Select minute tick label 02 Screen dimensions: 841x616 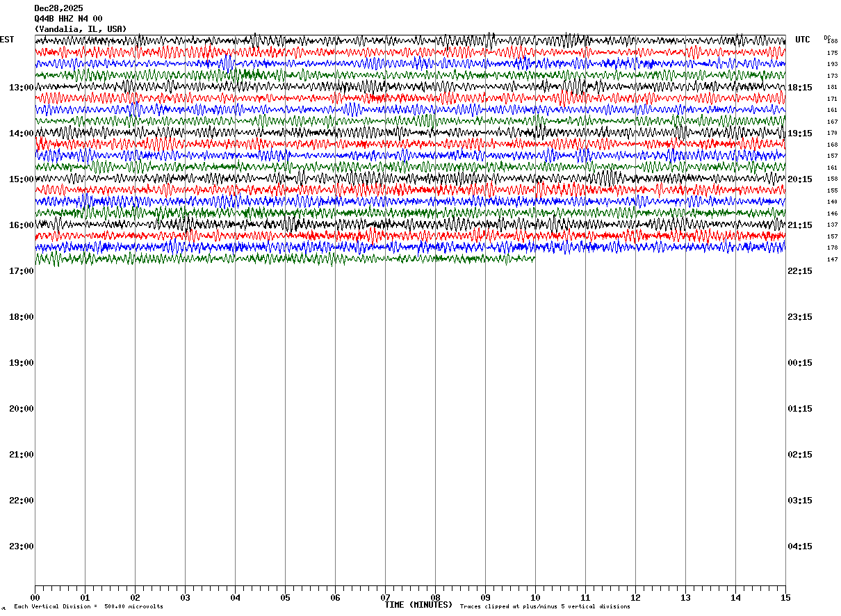135,598
